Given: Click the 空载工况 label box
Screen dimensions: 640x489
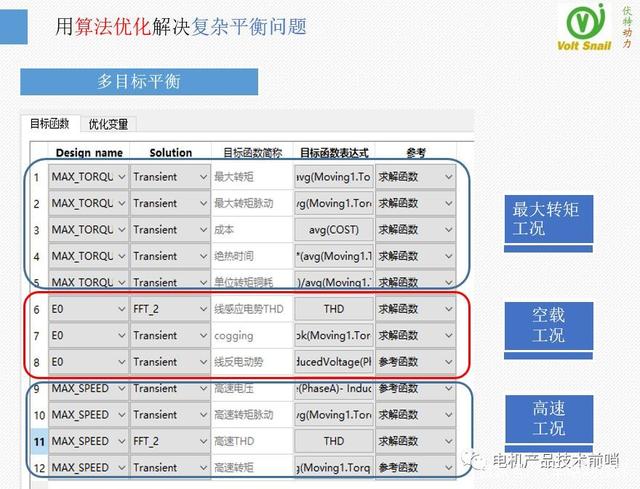Looking at the screenshot, I should [x=548, y=324].
